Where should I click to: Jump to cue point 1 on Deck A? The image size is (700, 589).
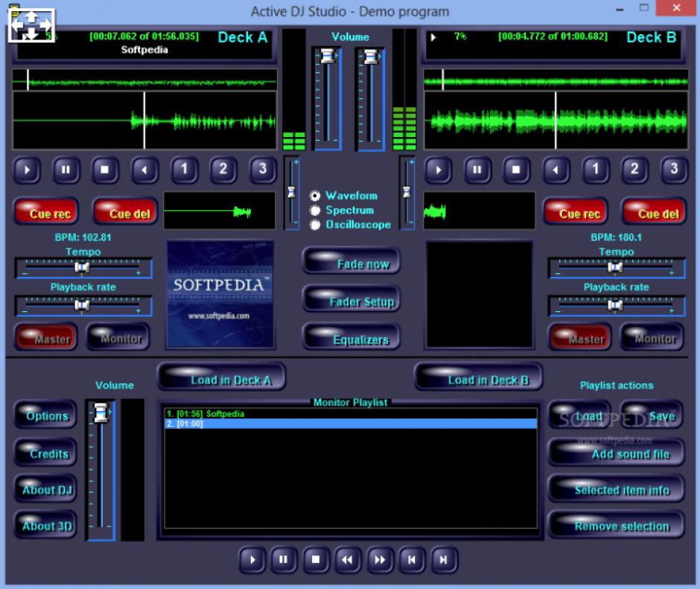(183, 170)
